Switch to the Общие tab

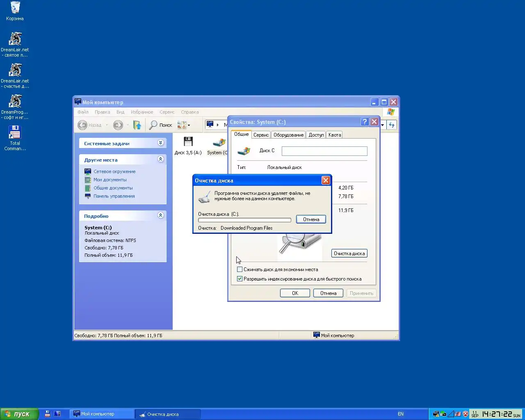point(241,134)
